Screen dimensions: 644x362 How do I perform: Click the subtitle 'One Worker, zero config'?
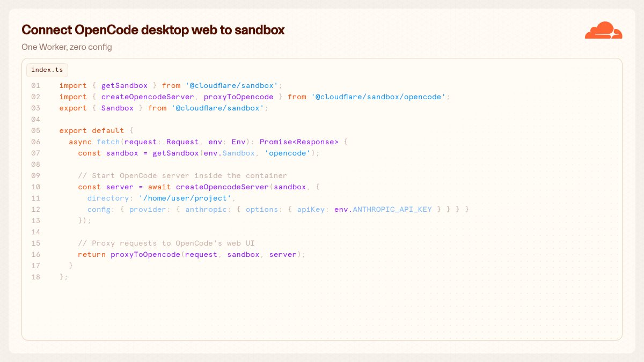(67, 47)
